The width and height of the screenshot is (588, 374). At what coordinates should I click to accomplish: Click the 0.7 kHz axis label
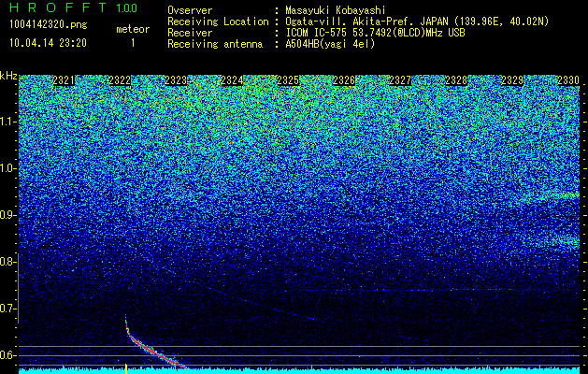point(7,309)
